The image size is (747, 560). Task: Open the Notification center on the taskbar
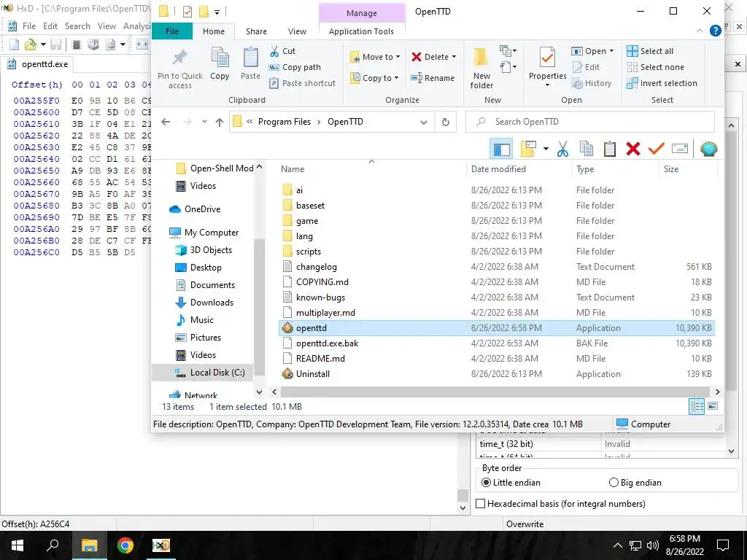(723, 545)
